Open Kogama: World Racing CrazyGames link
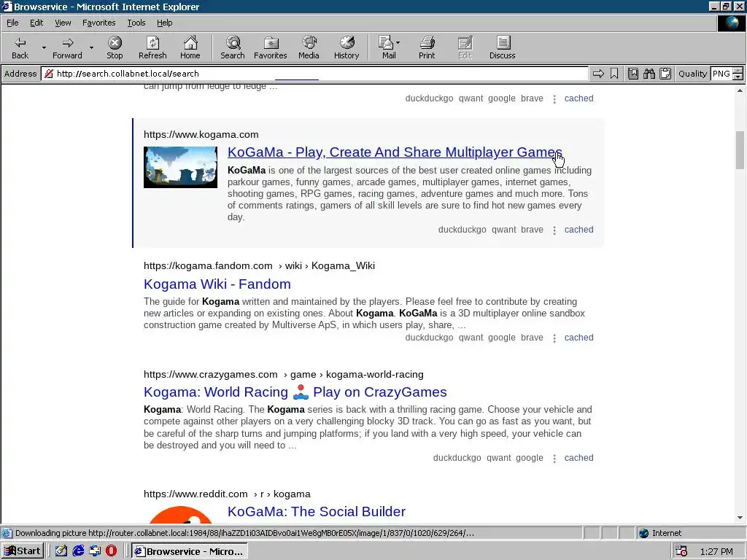This screenshot has height=560, width=747. point(295,392)
